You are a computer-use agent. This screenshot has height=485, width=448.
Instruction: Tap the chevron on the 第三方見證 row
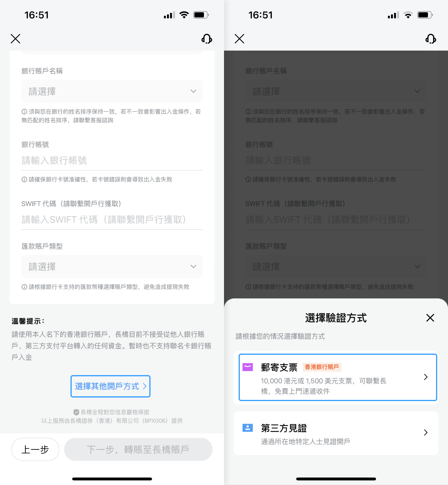[426, 432]
